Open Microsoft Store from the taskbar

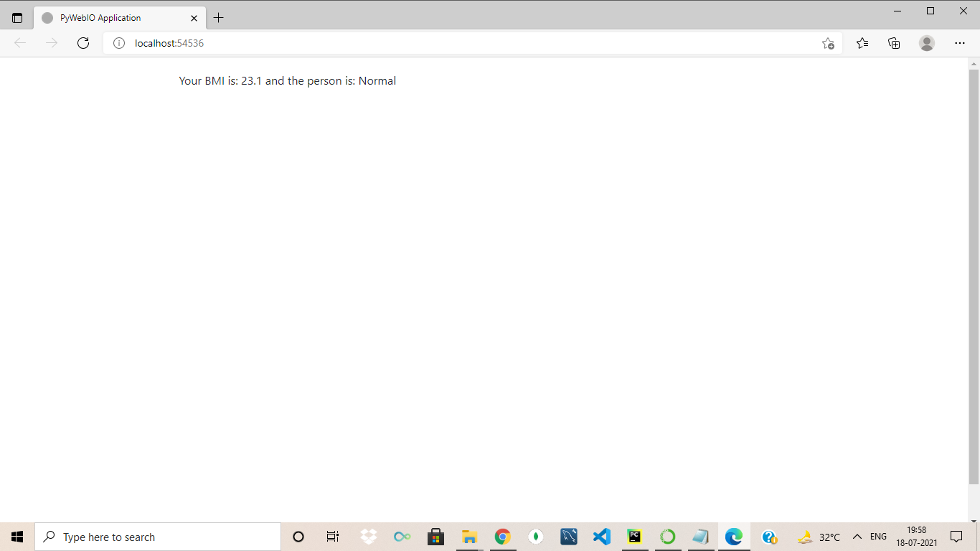[435, 537]
